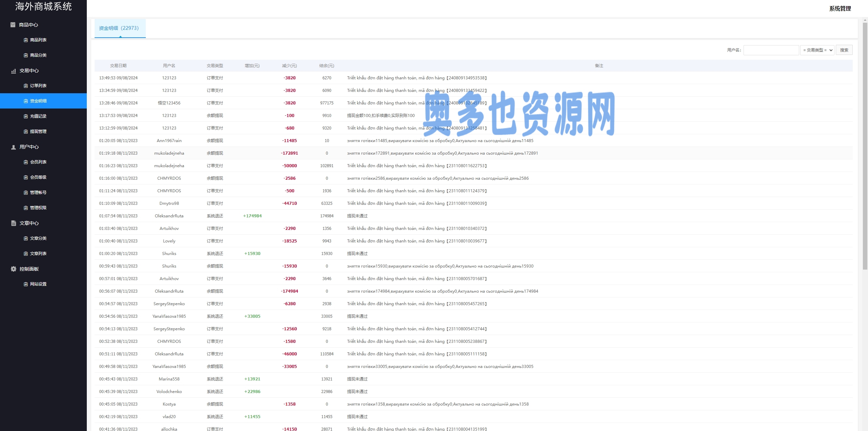Open the 交易类型 dropdown filter
868x431 pixels.
tap(817, 50)
